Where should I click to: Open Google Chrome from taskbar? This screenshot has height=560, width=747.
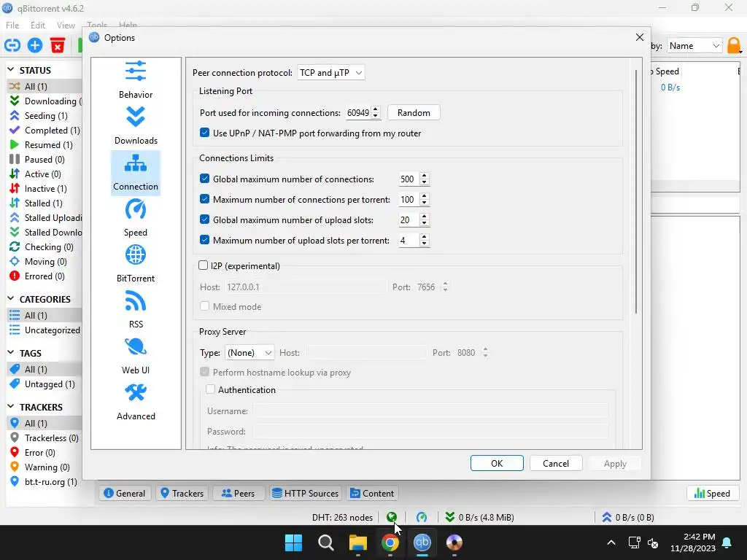[x=390, y=542]
